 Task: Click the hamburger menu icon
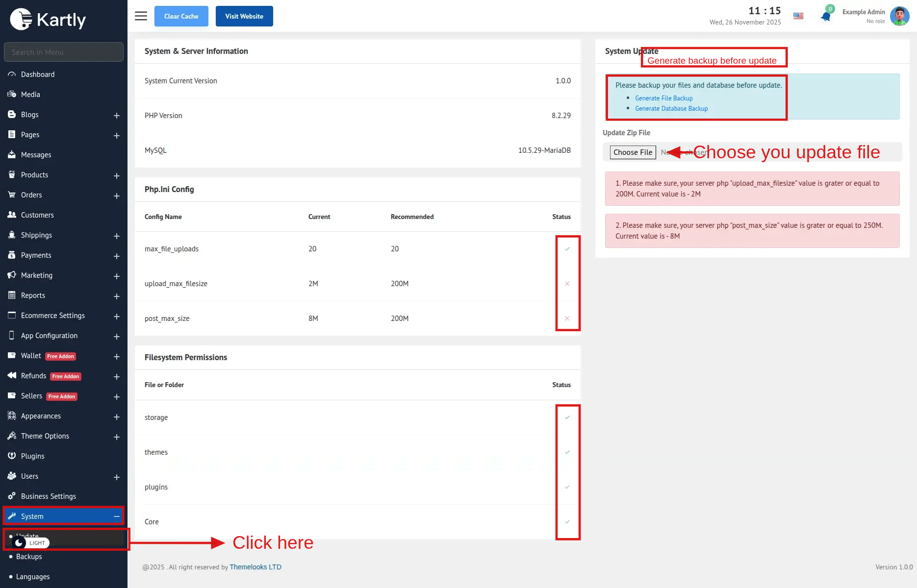(141, 16)
